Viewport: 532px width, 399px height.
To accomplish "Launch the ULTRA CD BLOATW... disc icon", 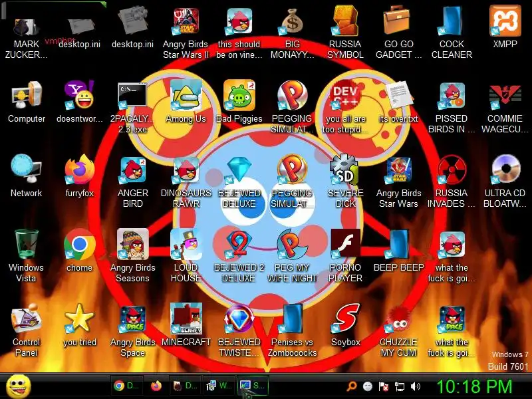I will pyautogui.click(x=505, y=170).
